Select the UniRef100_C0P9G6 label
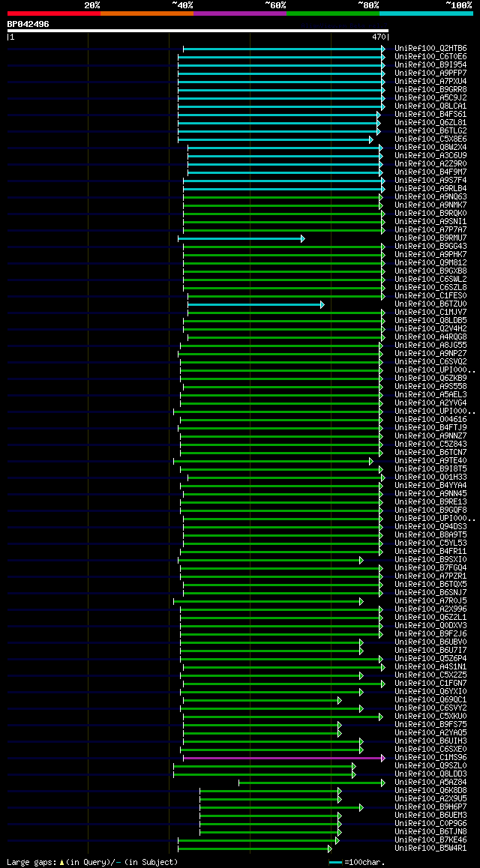The height and width of the screenshot is (868, 480). [430, 825]
